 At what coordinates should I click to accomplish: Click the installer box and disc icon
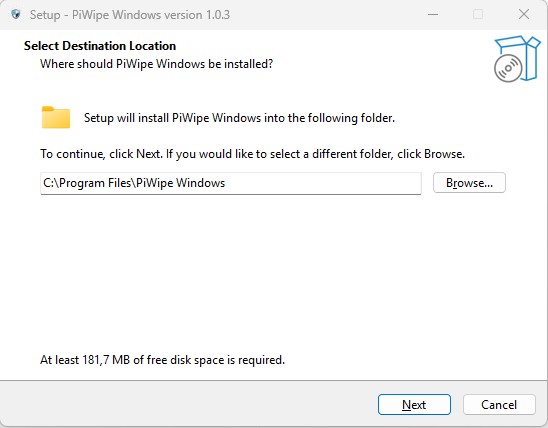(x=517, y=59)
